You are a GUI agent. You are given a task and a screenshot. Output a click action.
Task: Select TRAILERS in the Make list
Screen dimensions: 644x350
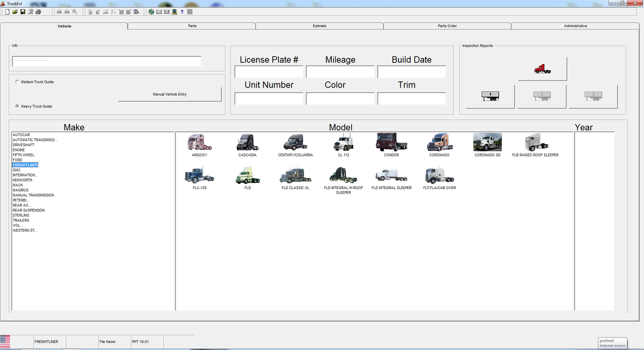point(21,220)
